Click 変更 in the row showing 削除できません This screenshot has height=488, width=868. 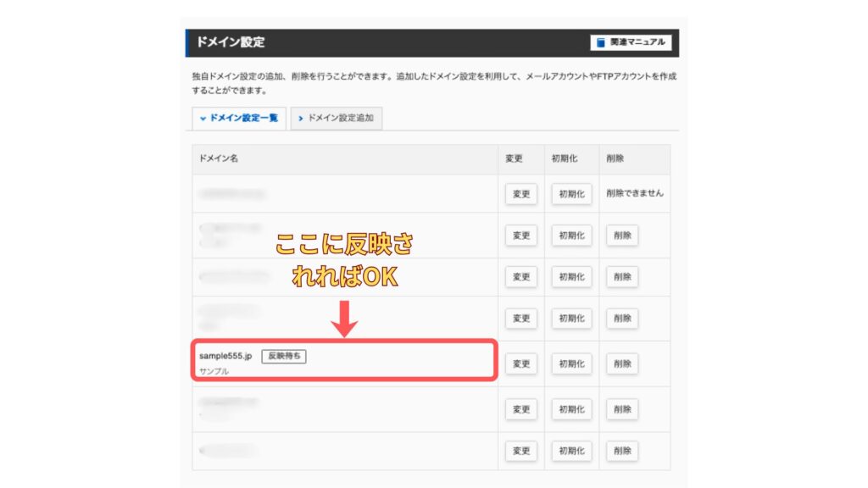520,193
